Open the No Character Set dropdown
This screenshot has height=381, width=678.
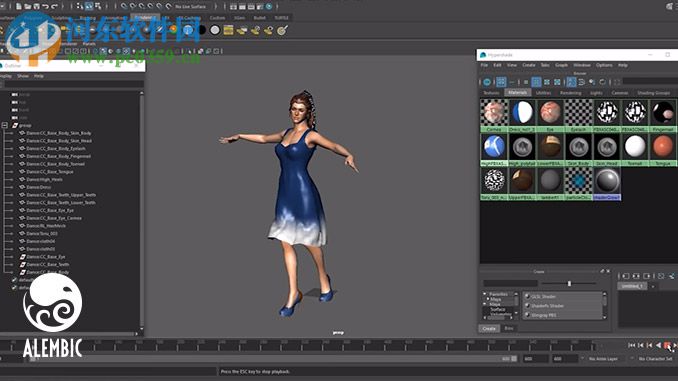point(655,359)
